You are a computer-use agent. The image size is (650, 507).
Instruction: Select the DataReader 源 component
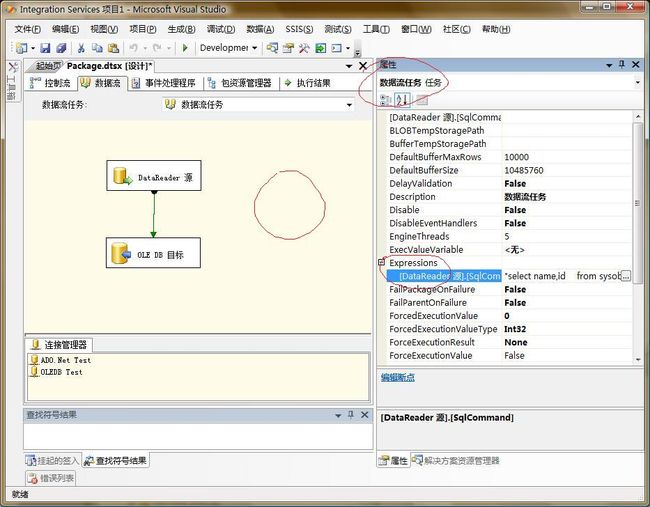tap(154, 176)
